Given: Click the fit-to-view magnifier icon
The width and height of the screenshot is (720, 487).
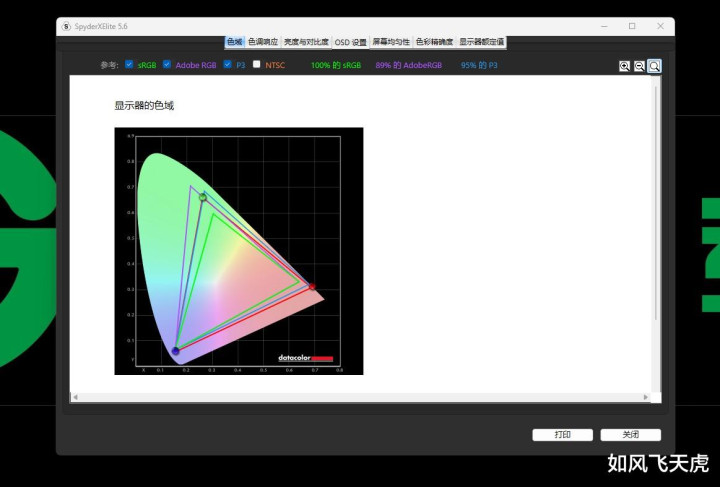Looking at the screenshot, I should coord(654,66).
